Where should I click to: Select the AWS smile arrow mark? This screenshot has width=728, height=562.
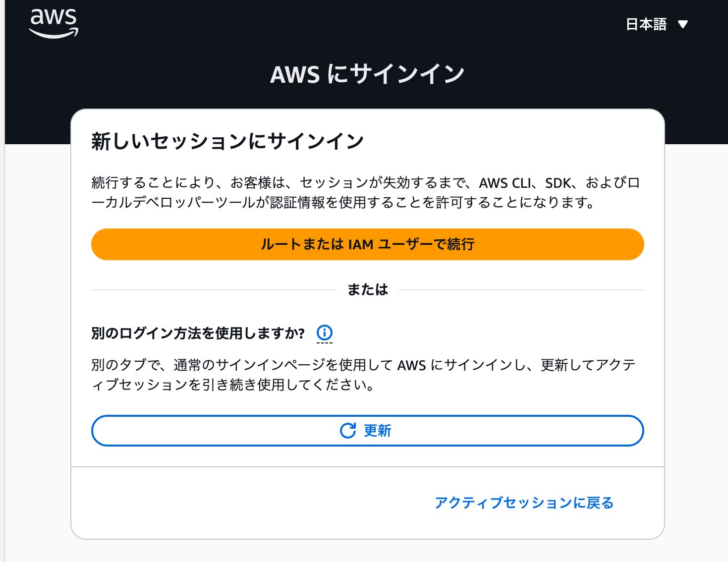(x=54, y=31)
